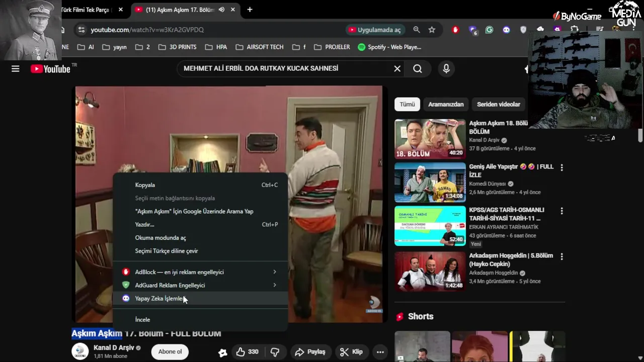Click the Klip clip button
The image size is (644, 362).
(x=351, y=352)
